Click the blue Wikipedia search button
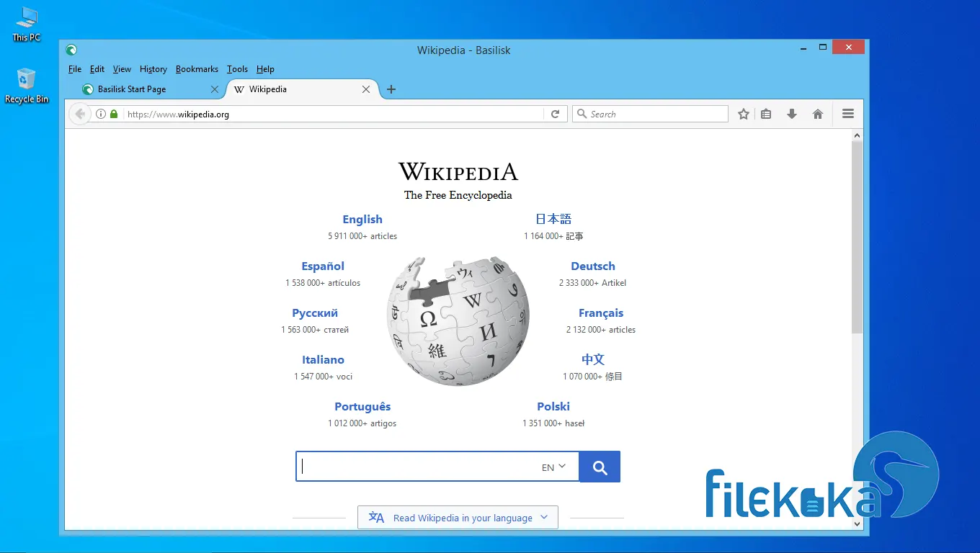Viewport: 980px width, 553px height. tap(600, 467)
